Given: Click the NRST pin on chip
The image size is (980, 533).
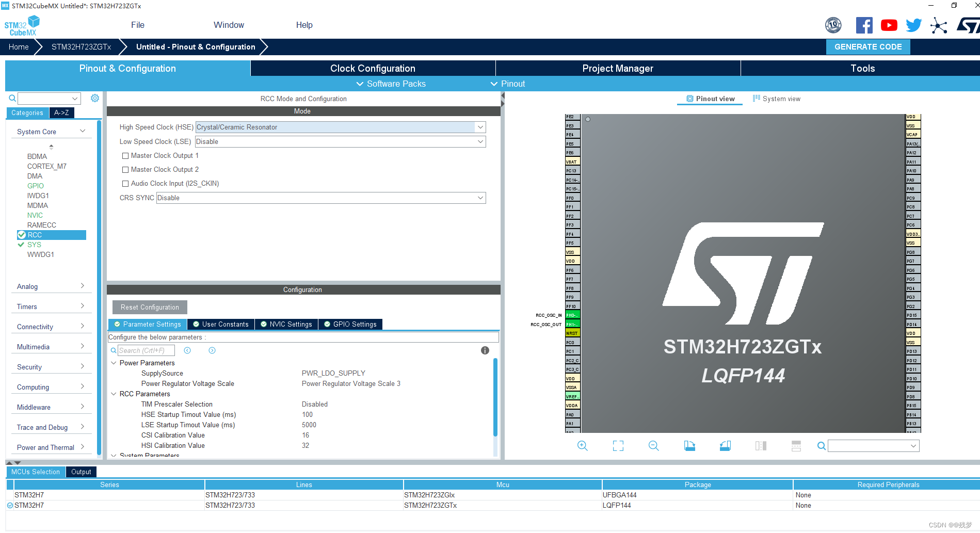Looking at the screenshot, I should pyautogui.click(x=573, y=333).
